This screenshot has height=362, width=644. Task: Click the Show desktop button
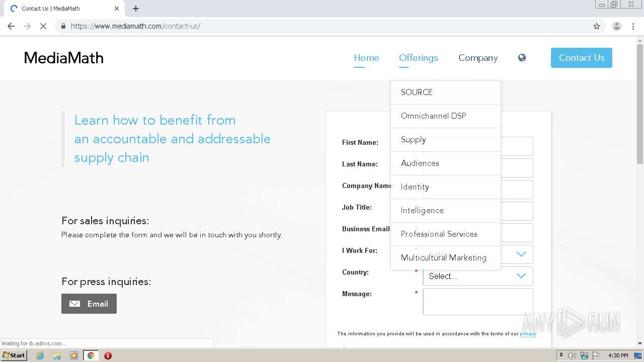[638, 355]
